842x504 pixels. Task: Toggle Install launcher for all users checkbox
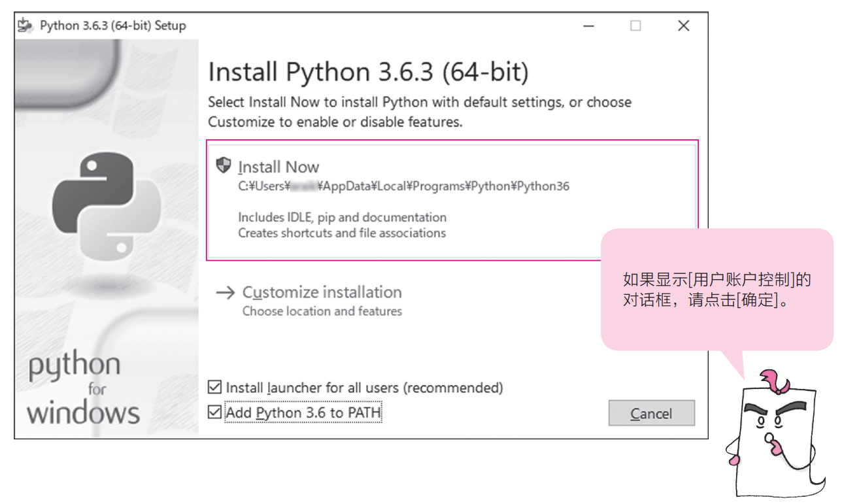pos(214,388)
